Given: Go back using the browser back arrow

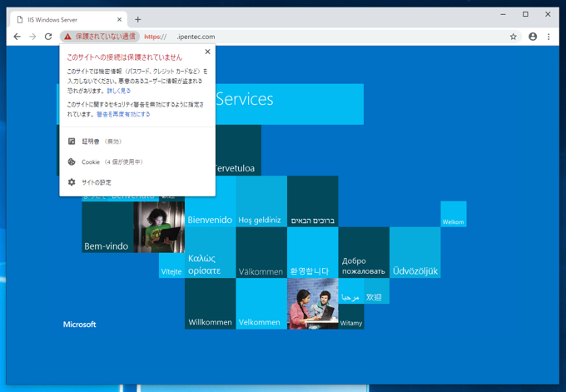Looking at the screenshot, I should [17, 37].
